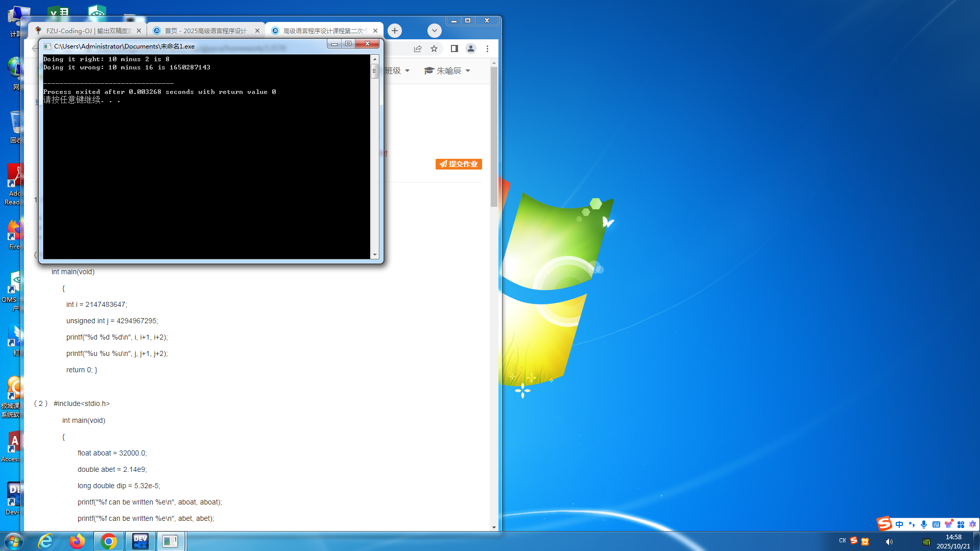The height and width of the screenshot is (551, 980).
Task: Close the FZU-Coding-OJ tab
Action: (x=139, y=31)
